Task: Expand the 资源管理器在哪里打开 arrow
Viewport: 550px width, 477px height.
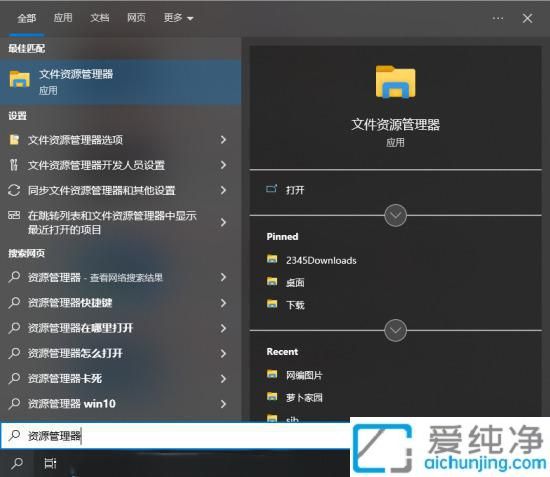Action: 223,328
